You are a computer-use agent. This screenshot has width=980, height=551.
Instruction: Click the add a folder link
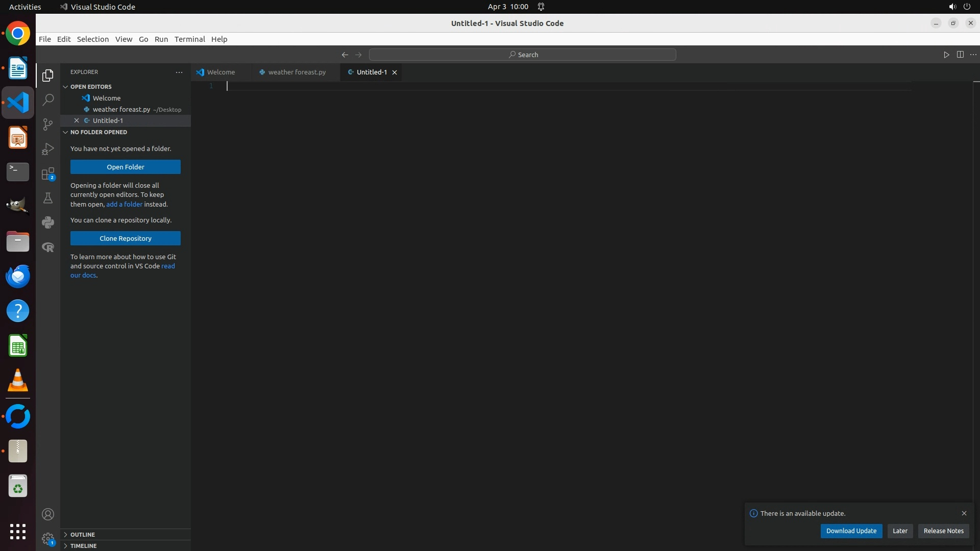tap(124, 204)
